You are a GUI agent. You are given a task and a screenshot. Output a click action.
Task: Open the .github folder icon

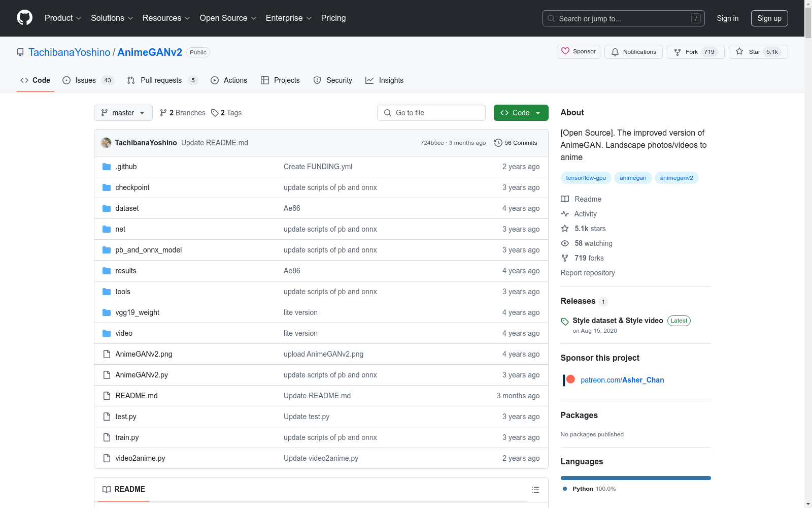(107, 167)
